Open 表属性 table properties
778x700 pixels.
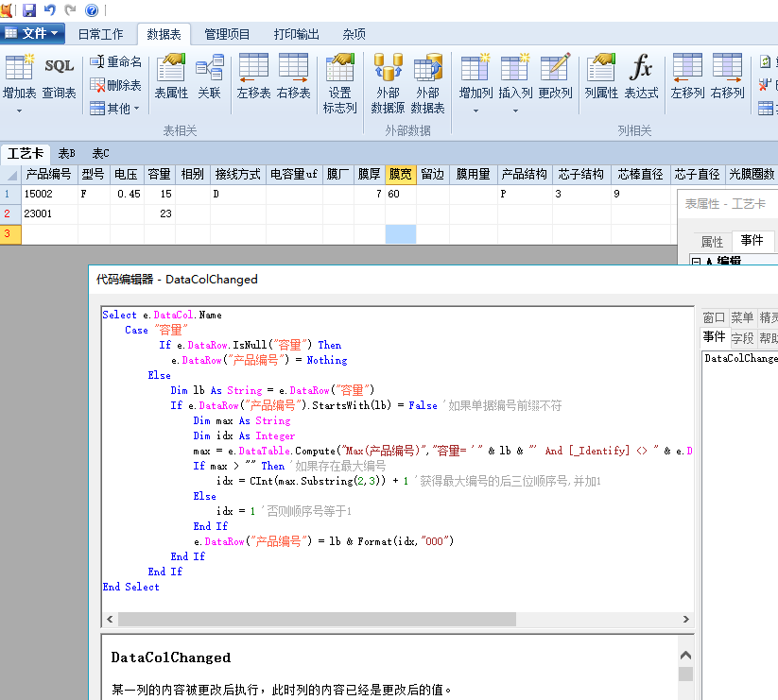click(171, 77)
